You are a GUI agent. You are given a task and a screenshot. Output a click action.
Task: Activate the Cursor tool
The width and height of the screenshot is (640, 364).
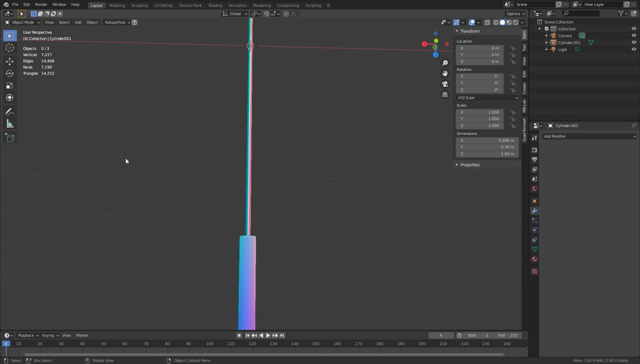[9, 47]
